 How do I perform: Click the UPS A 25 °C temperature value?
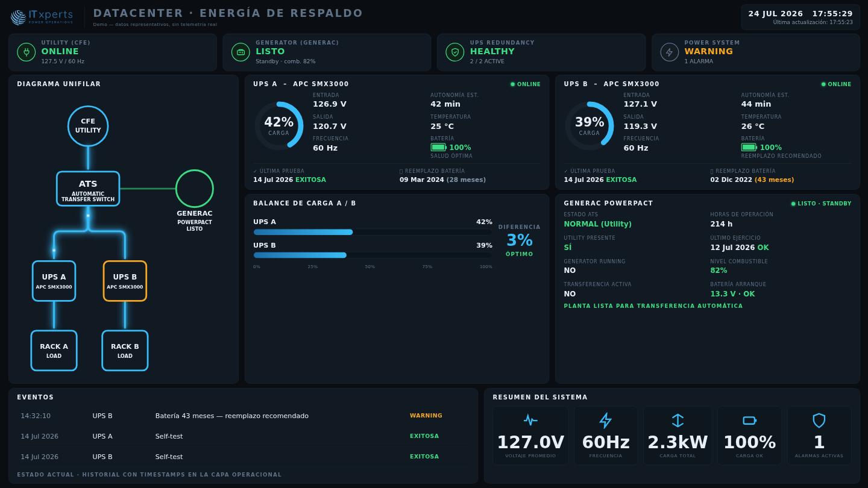(x=442, y=127)
